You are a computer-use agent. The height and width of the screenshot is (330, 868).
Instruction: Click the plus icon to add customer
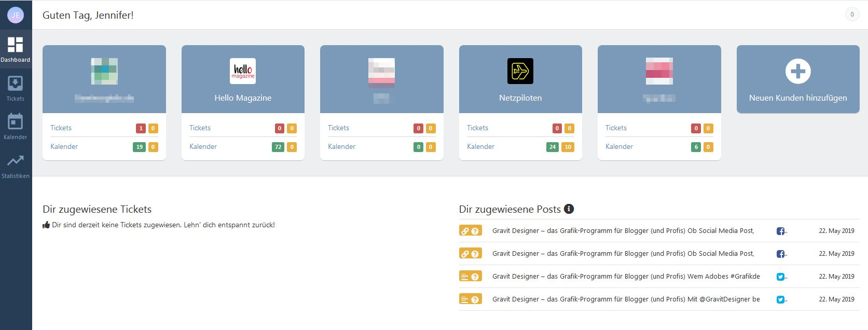point(797,72)
